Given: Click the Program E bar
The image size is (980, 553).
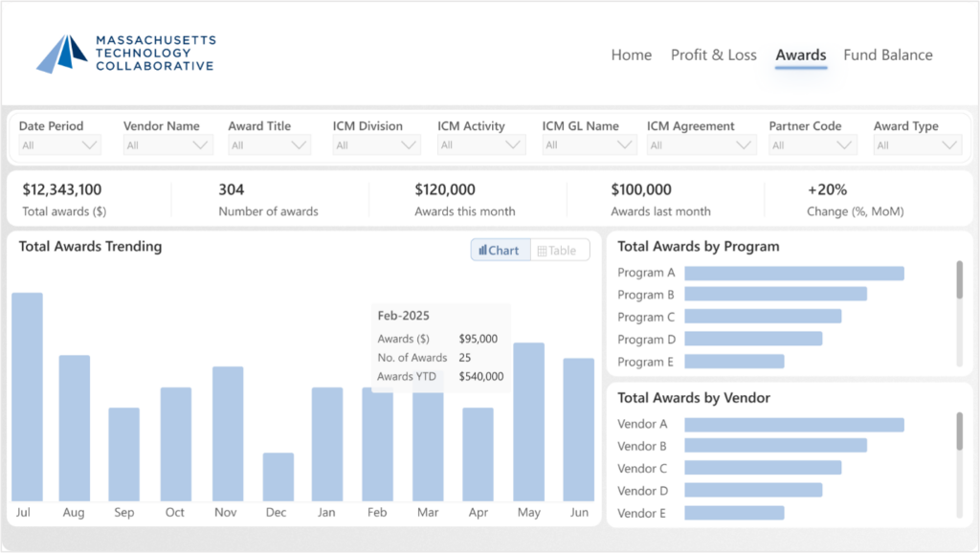Looking at the screenshot, I should (x=734, y=361).
